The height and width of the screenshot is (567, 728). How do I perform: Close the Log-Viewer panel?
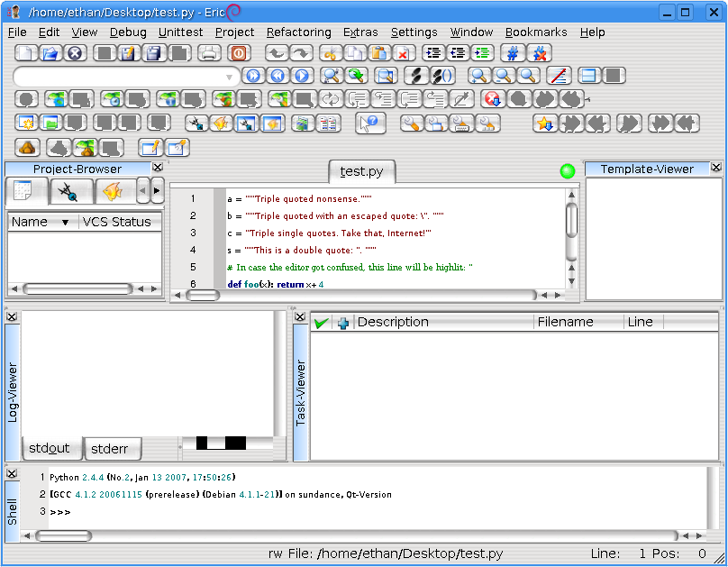(x=12, y=316)
